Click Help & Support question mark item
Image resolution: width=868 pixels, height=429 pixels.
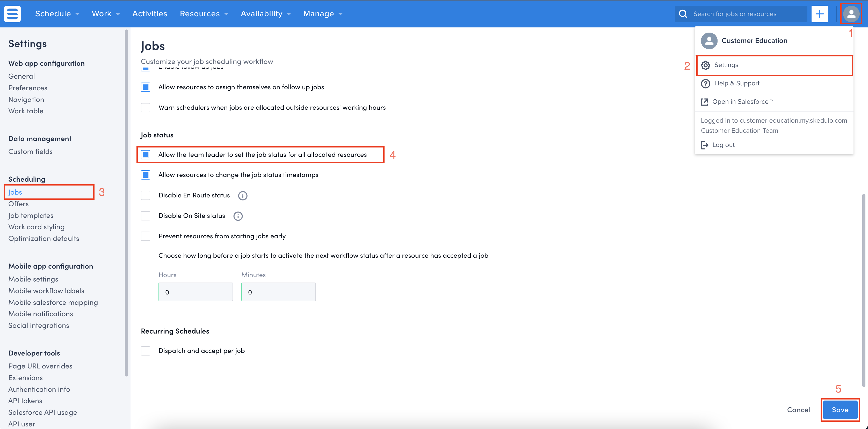pyautogui.click(x=736, y=84)
